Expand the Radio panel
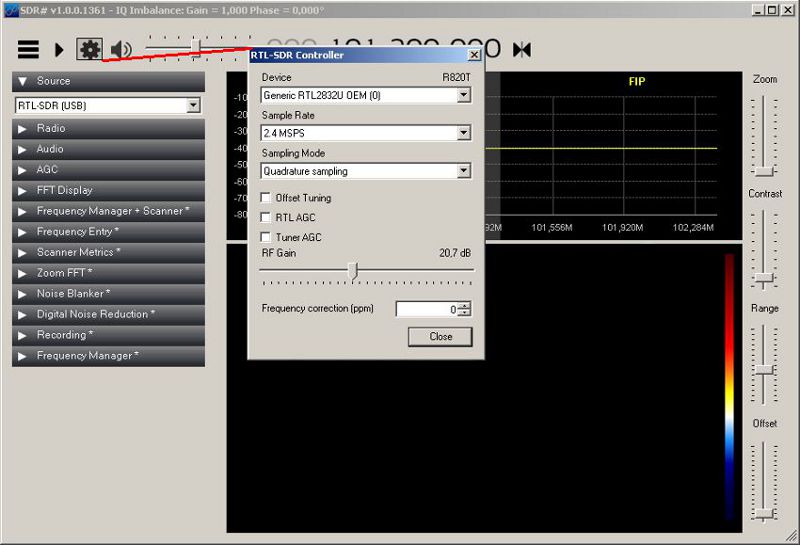Image resolution: width=800 pixels, height=545 pixels. pyautogui.click(x=109, y=129)
